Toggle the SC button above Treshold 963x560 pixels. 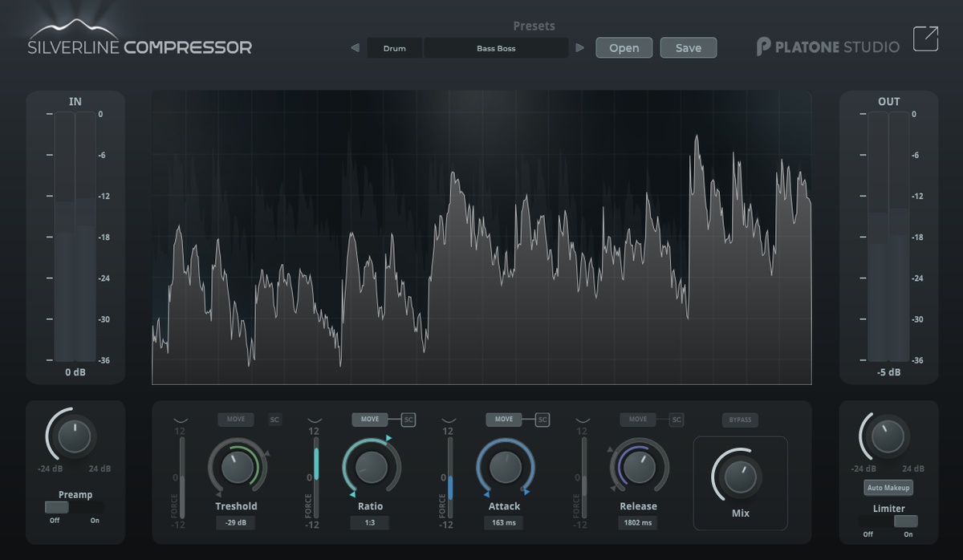pos(275,420)
